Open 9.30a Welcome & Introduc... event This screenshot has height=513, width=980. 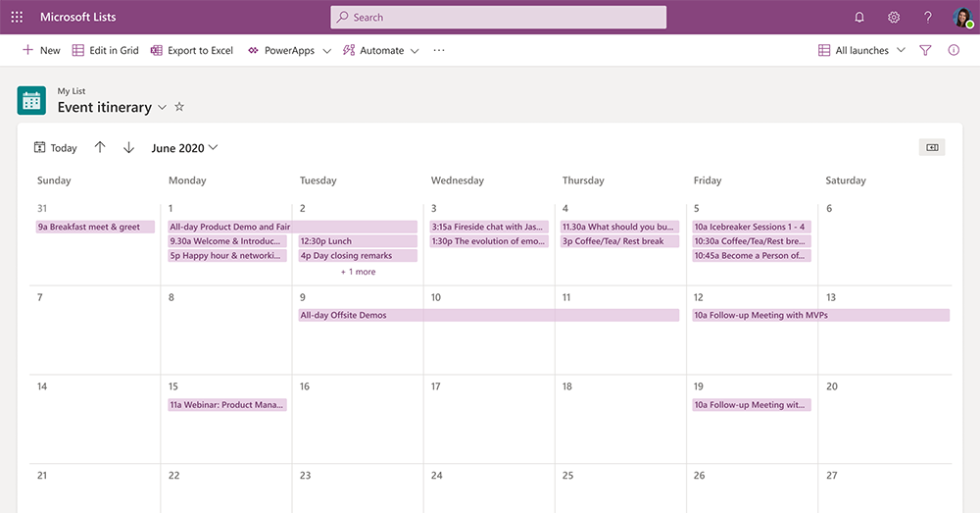[227, 241]
